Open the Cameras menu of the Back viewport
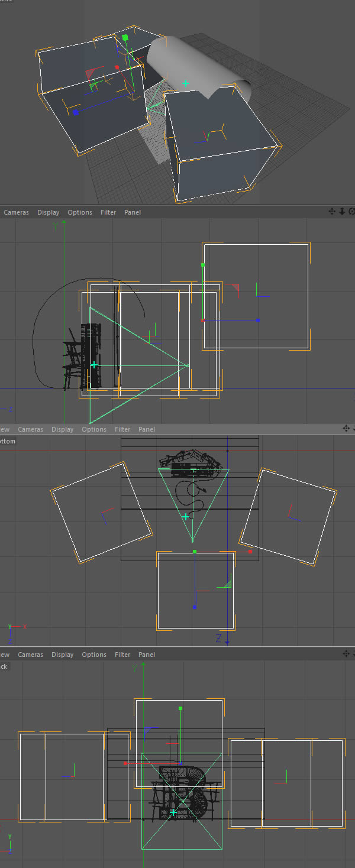 tap(30, 655)
